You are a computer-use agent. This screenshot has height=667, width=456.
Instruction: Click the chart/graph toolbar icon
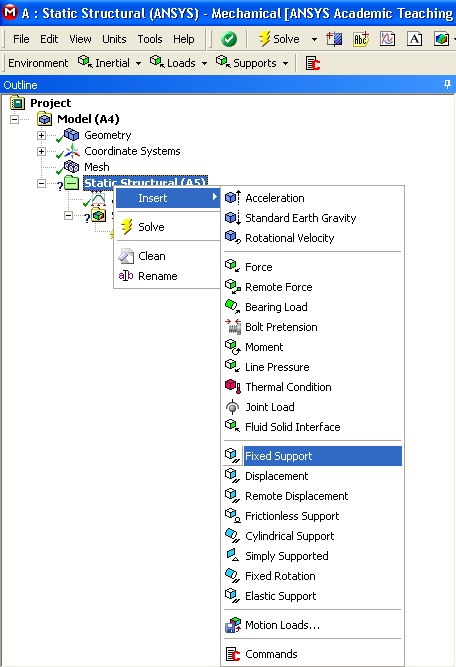(x=387, y=39)
